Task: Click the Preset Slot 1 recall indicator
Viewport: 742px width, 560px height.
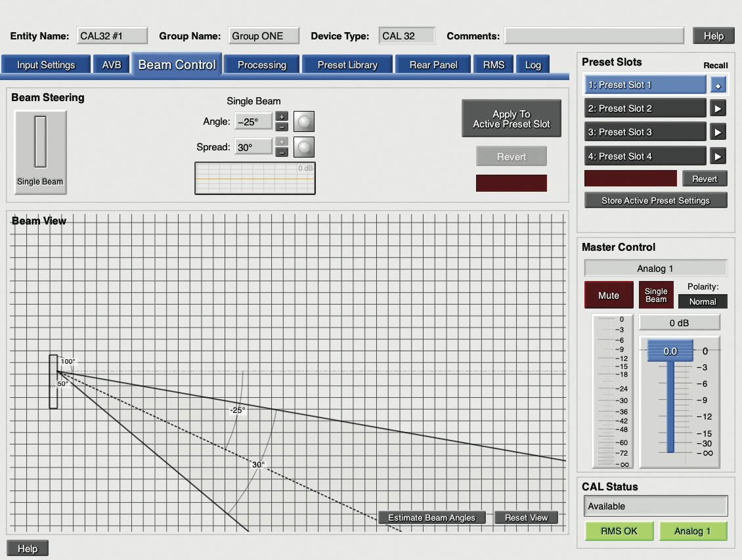Action: click(718, 85)
